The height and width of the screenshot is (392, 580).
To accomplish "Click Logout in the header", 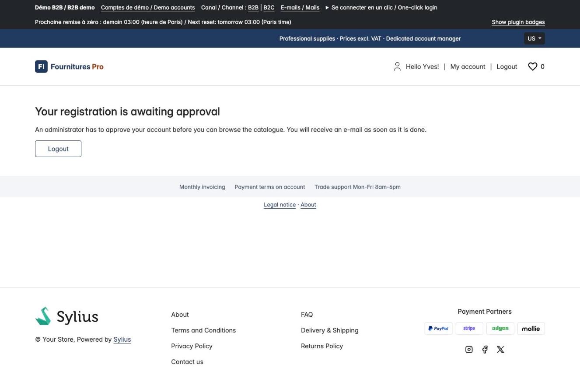I will coord(507,66).
